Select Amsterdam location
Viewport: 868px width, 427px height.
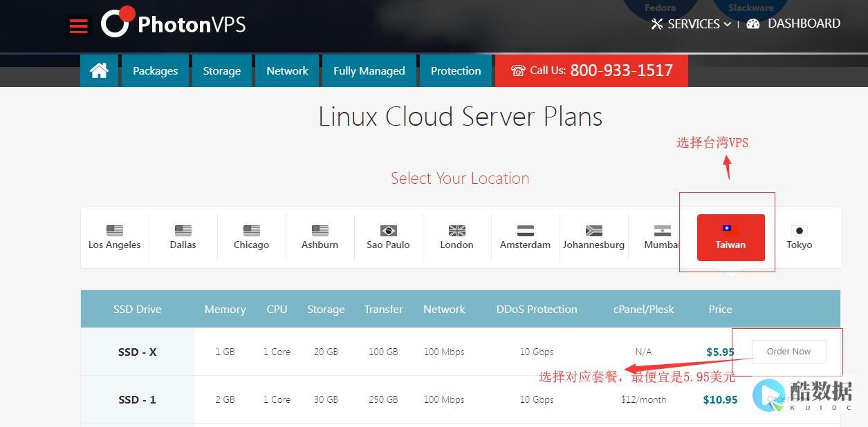point(526,238)
